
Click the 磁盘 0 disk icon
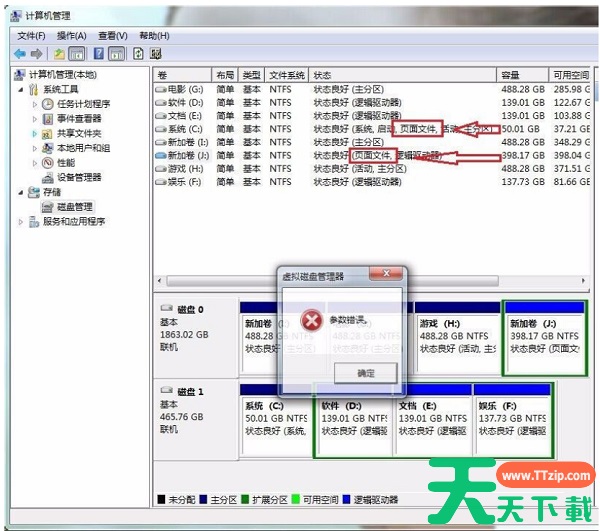[166, 308]
